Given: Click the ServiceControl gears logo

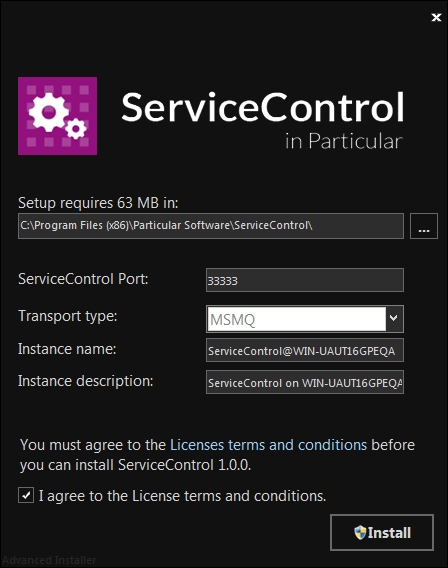Looking at the screenshot, I should (x=58, y=116).
